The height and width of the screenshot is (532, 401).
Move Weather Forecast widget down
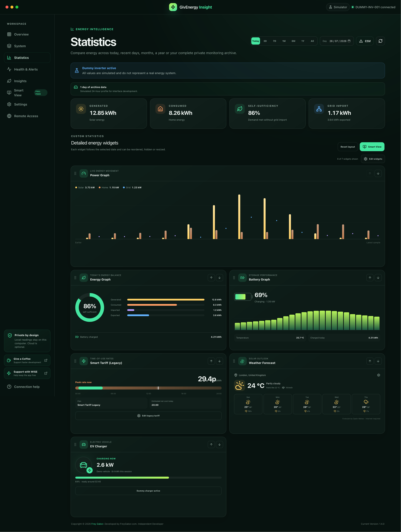pyautogui.click(x=378, y=361)
